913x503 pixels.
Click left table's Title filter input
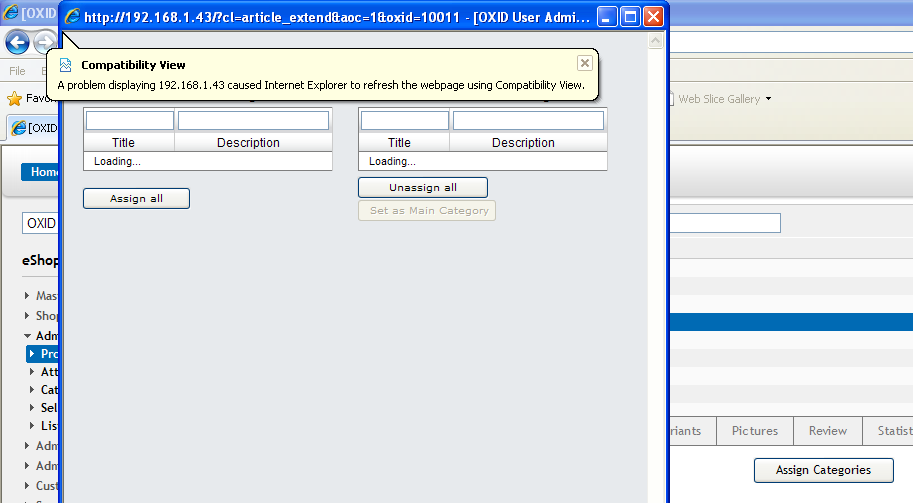point(130,120)
